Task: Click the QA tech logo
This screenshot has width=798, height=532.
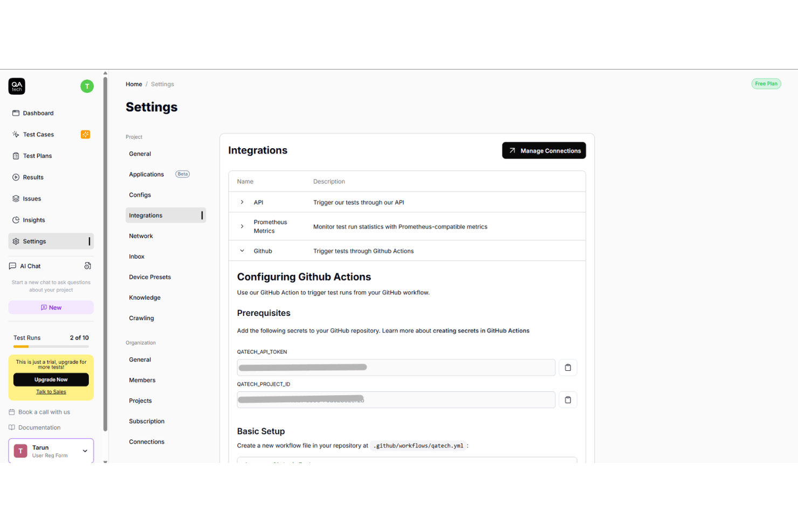Action: [x=17, y=86]
